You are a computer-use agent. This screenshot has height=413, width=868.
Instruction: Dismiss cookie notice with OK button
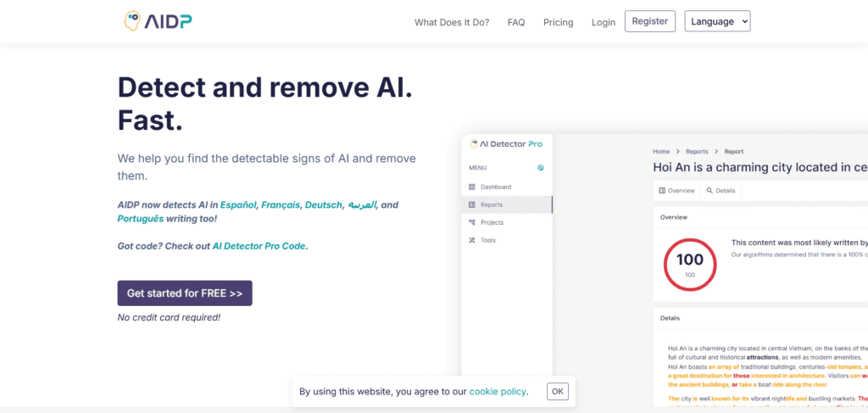point(558,392)
